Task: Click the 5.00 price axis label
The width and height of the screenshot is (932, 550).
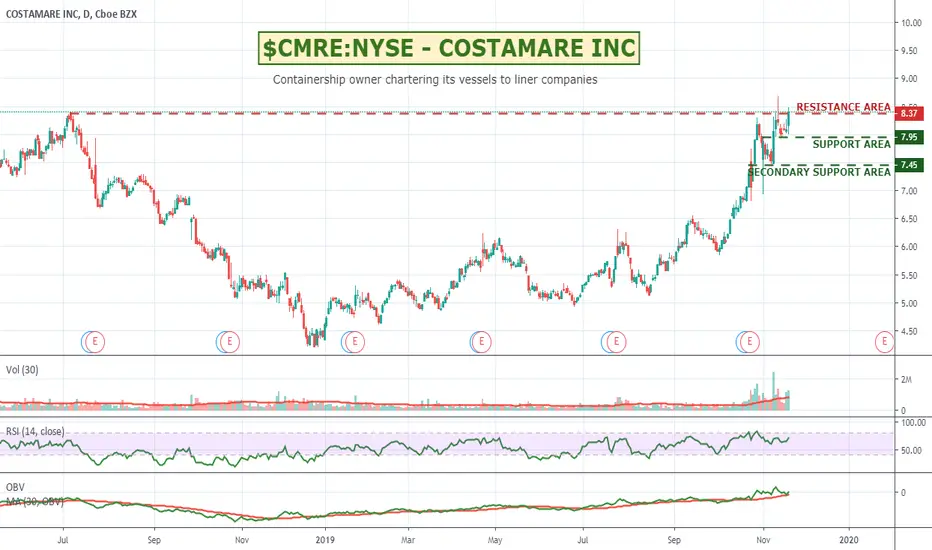Action: click(909, 303)
